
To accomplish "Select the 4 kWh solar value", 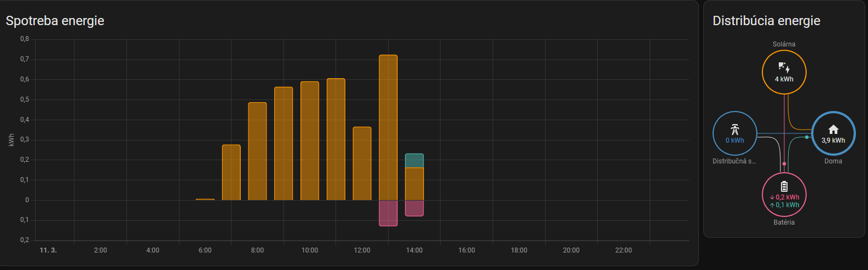I will point(784,79).
